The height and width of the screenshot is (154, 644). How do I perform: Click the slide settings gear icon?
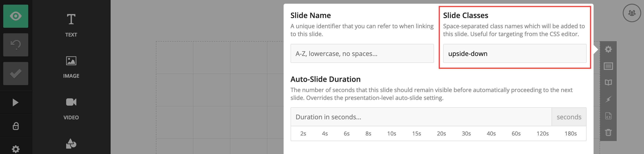(608, 49)
